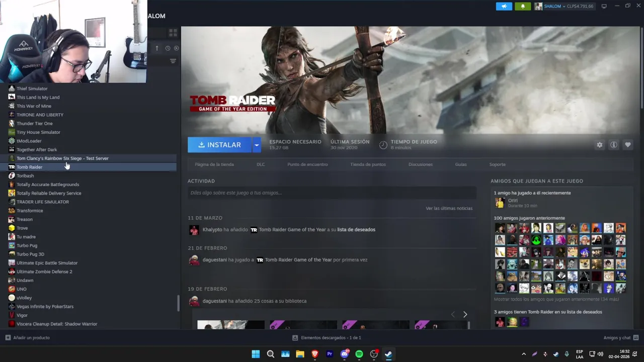The width and height of the screenshot is (644, 362).
Task: Open Amigos y chat panel
Action: pyautogui.click(x=617, y=338)
